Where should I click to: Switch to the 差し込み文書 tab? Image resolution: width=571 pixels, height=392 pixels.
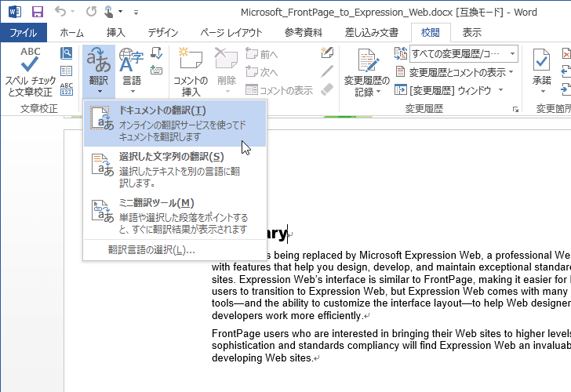(372, 33)
